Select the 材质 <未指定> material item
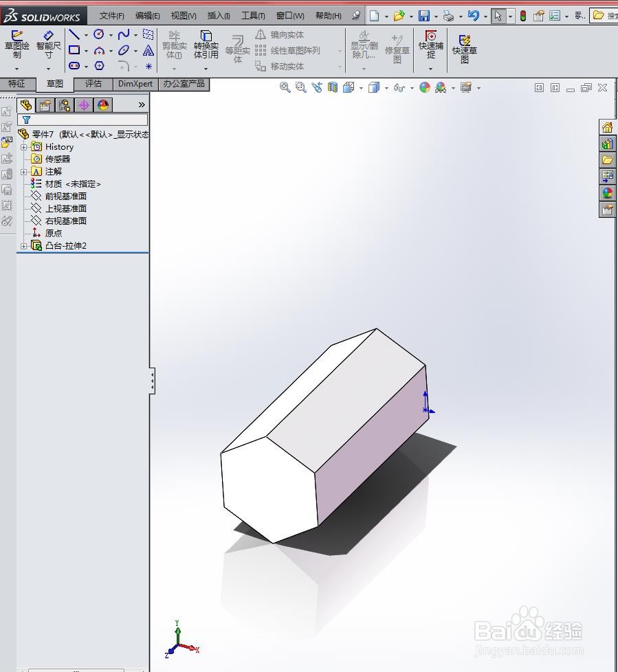The image size is (618, 672). pyautogui.click(x=73, y=184)
